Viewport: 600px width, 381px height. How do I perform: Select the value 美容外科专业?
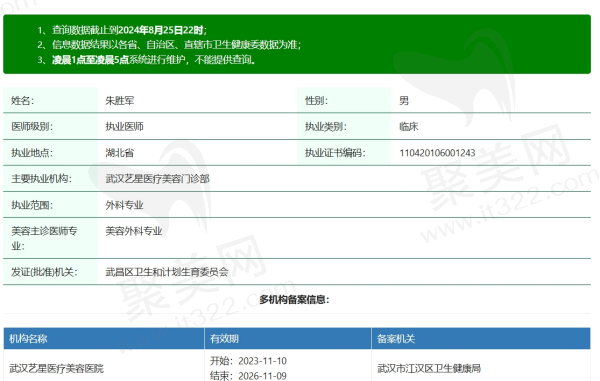134,231
